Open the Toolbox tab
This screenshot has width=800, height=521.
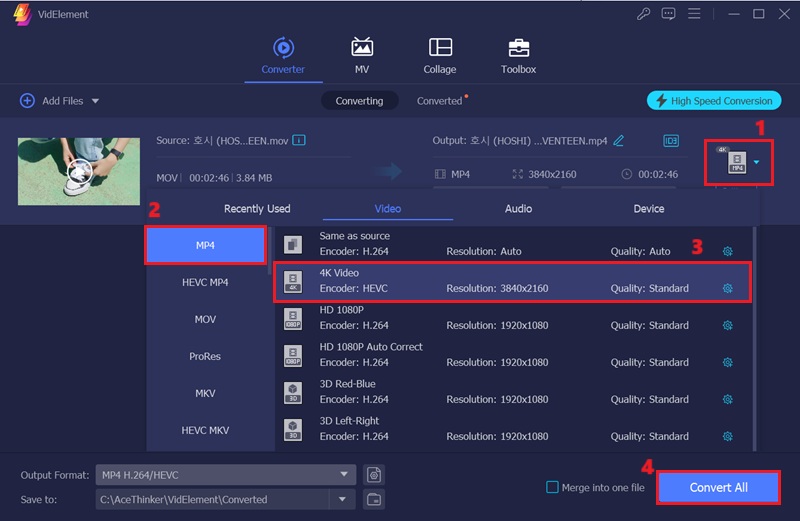(518, 56)
